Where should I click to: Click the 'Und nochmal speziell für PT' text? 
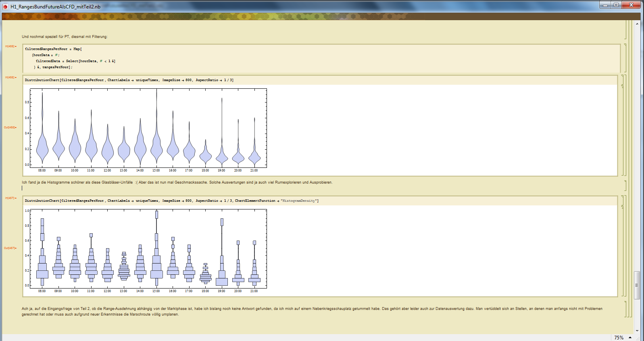point(65,37)
